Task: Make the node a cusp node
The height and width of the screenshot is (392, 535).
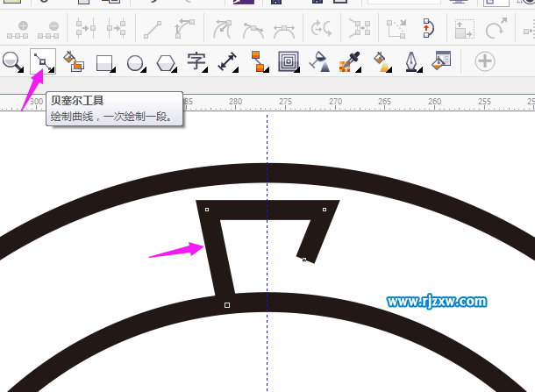Action: point(223,29)
